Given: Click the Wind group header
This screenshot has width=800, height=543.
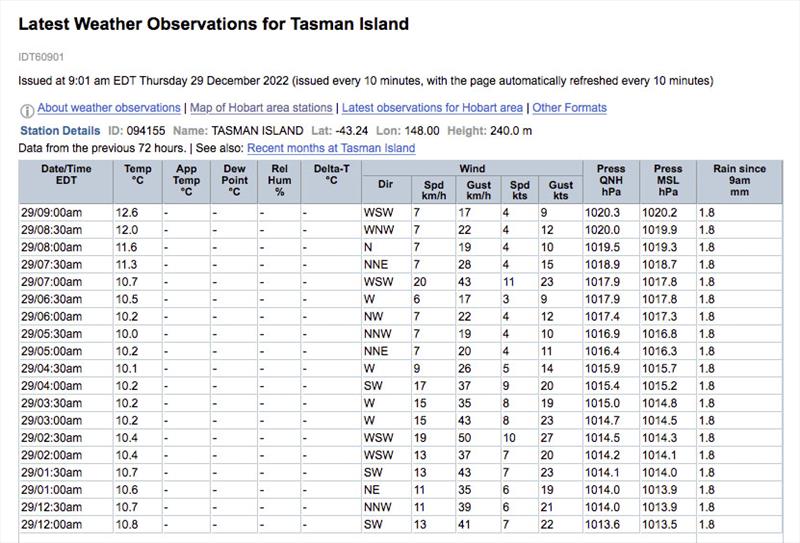Looking at the screenshot, I should (472, 168).
